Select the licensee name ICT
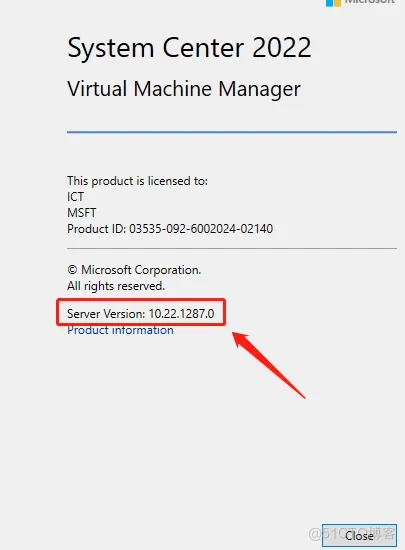Viewport: 405px width, 550px height. pos(75,197)
